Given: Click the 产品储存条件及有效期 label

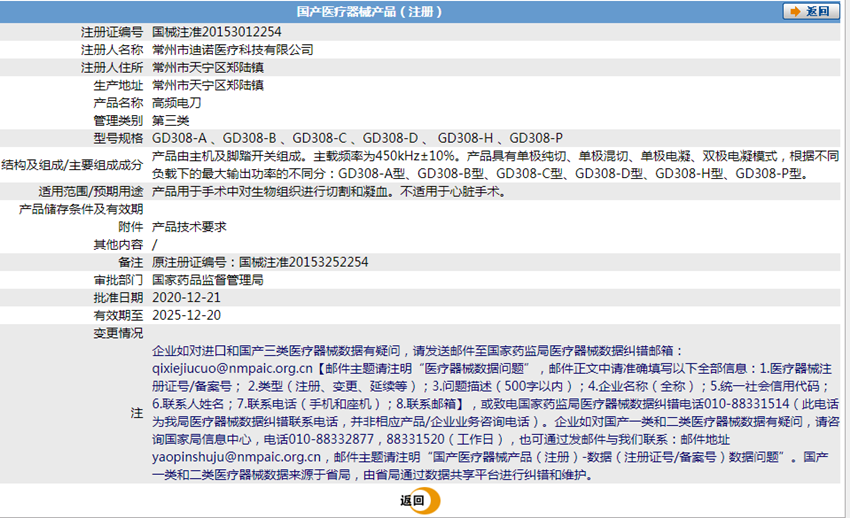Looking at the screenshot, I should pos(81,209).
